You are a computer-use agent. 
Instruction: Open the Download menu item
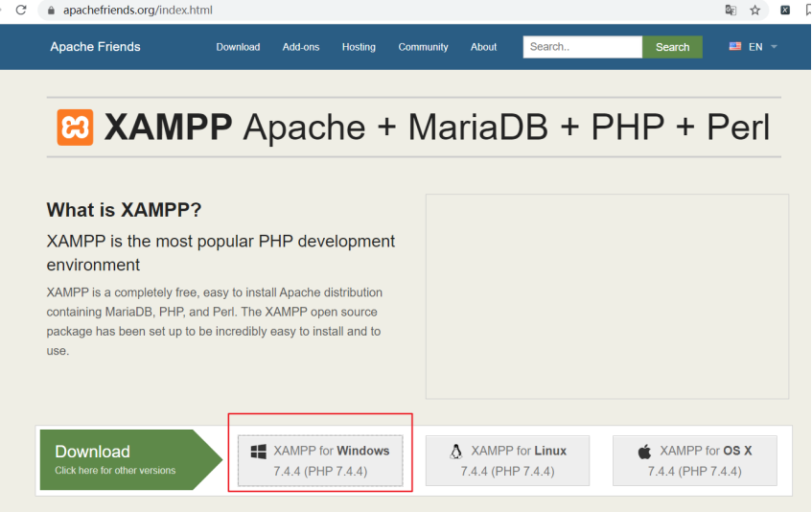tap(238, 47)
